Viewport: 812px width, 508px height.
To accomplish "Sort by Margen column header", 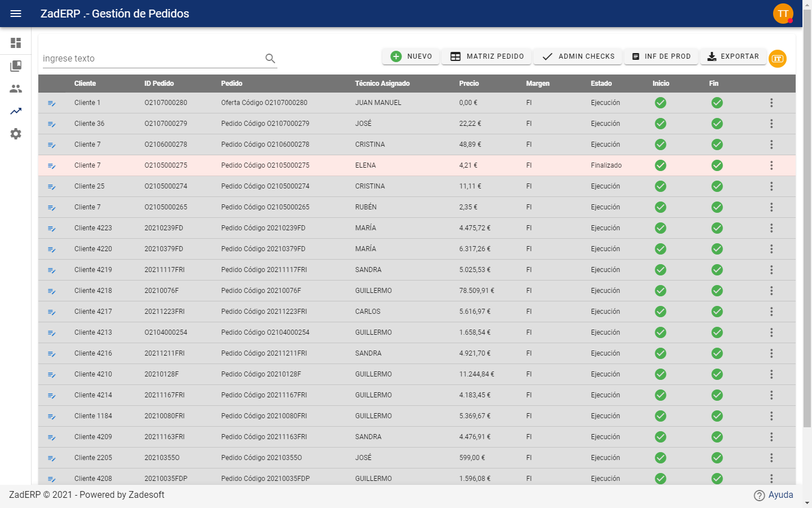I will (537, 84).
